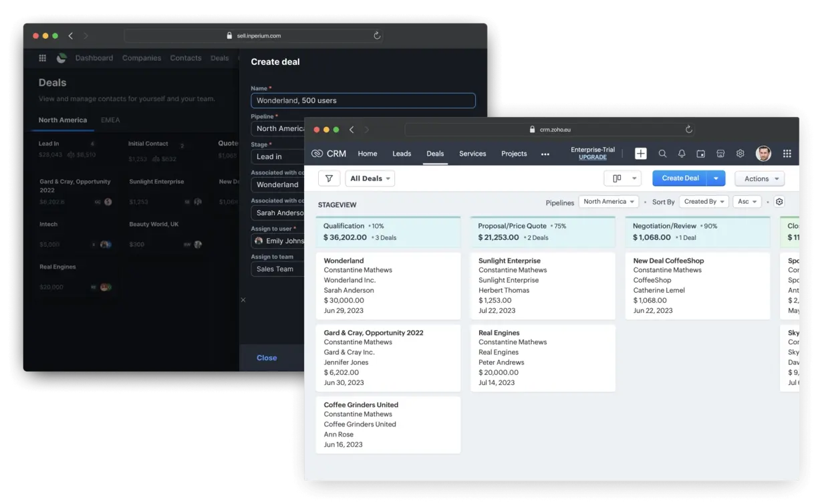
Task: Open CRM settings gear in top bar
Action: pos(740,154)
